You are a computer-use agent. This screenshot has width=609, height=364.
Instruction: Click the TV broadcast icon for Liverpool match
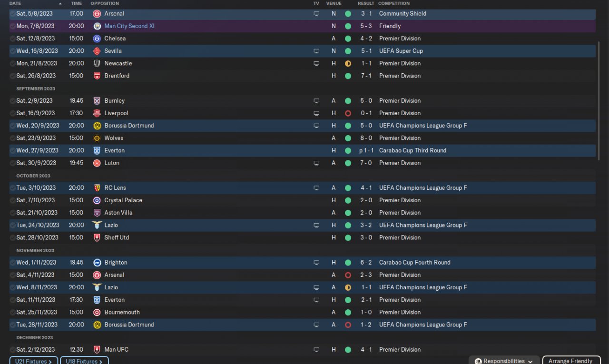(316, 113)
